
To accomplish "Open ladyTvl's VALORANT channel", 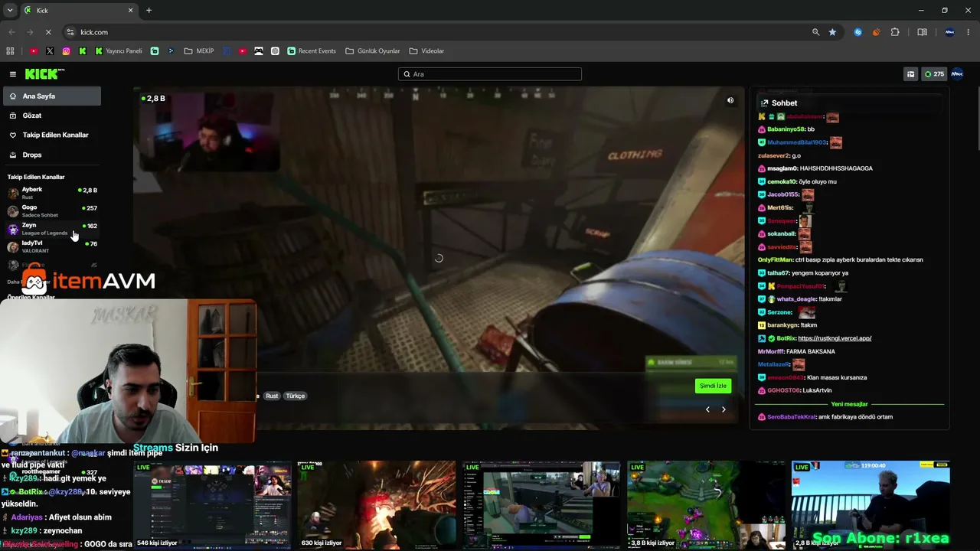I will 52,246.
